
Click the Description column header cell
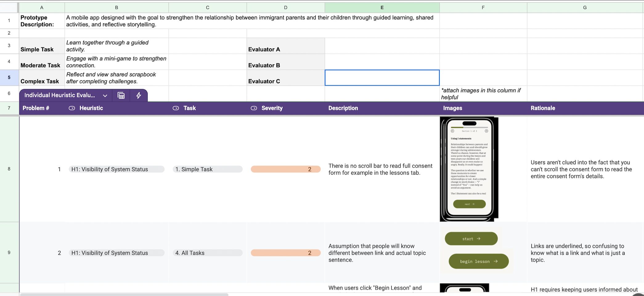point(382,108)
